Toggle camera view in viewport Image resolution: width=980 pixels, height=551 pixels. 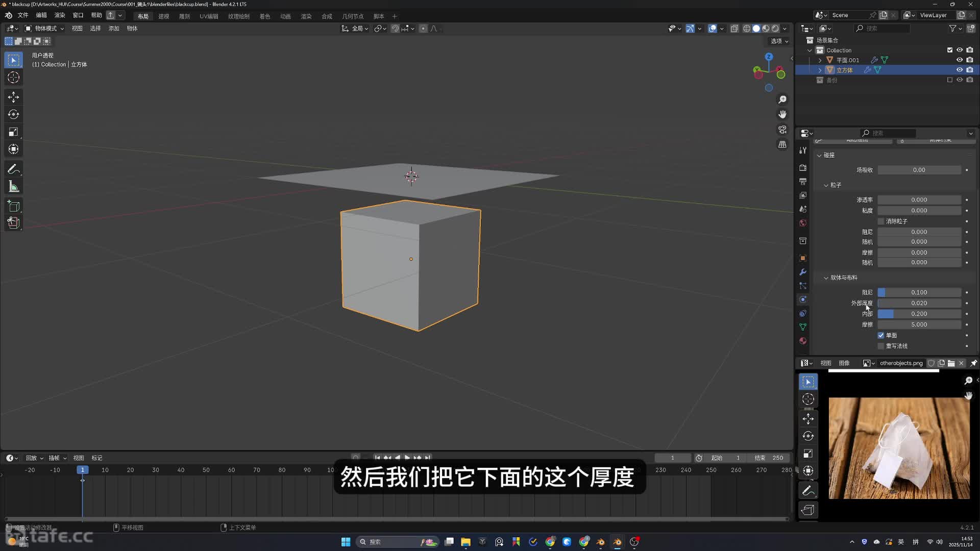pos(782,130)
